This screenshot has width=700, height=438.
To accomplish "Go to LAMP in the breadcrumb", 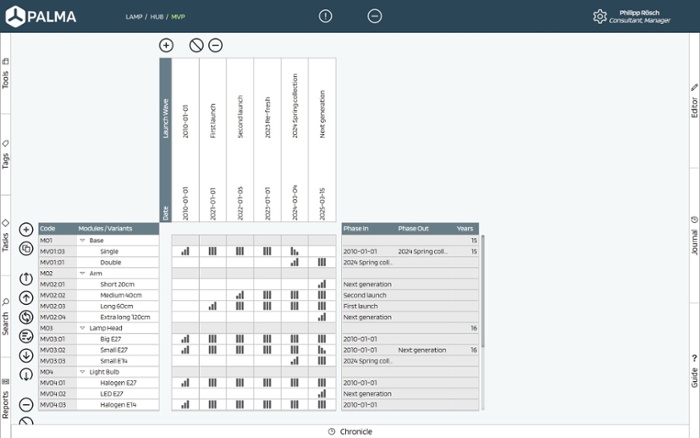I will tap(134, 17).
